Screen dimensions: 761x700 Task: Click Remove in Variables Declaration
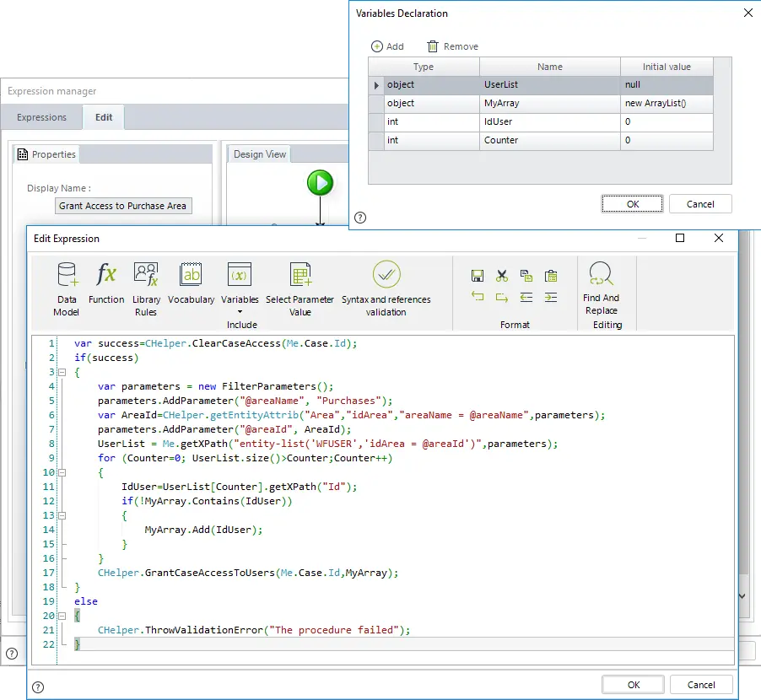(x=453, y=46)
